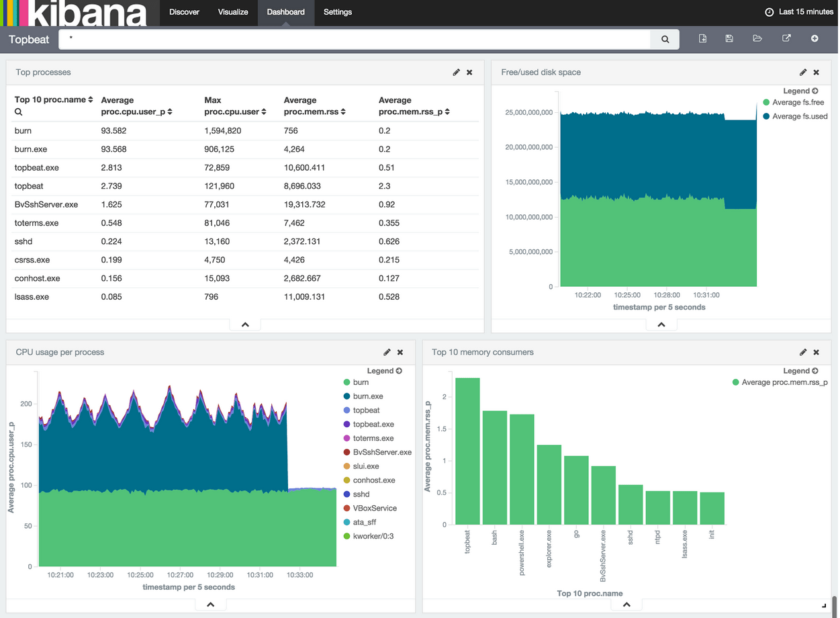
Task: Edit the Free/used disk space visualization
Action: tap(803, 72)
